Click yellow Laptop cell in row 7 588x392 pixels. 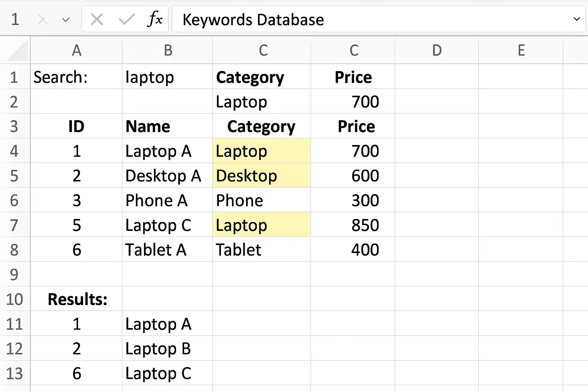pos(261,225)
